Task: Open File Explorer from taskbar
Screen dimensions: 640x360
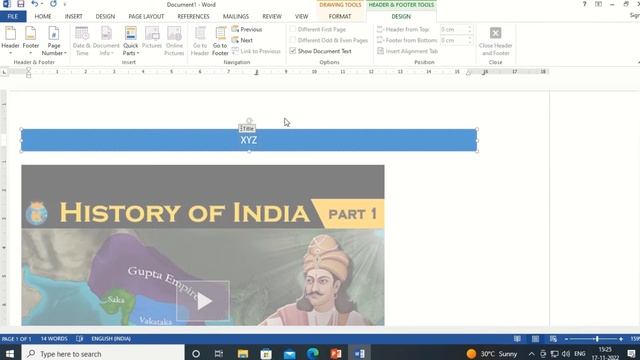Action: tap(243, 353)
